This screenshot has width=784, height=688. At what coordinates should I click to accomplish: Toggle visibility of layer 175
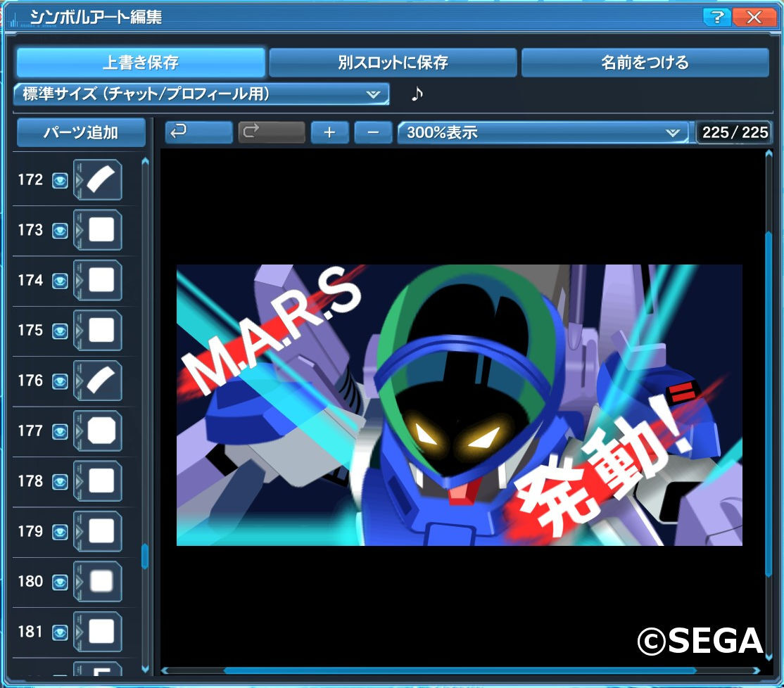(x=60, y=331)
